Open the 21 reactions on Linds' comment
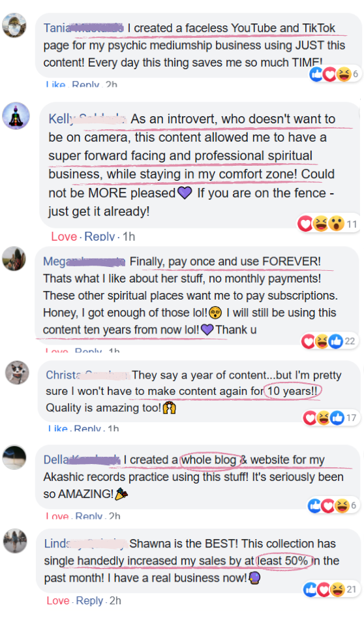The image size is (364, 620). pos(331,589)
